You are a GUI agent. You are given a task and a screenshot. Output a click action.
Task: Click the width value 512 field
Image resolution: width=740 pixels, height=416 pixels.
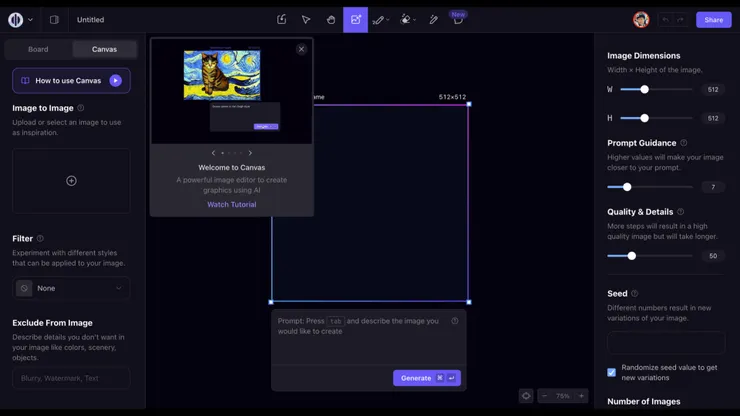(713, 89)
